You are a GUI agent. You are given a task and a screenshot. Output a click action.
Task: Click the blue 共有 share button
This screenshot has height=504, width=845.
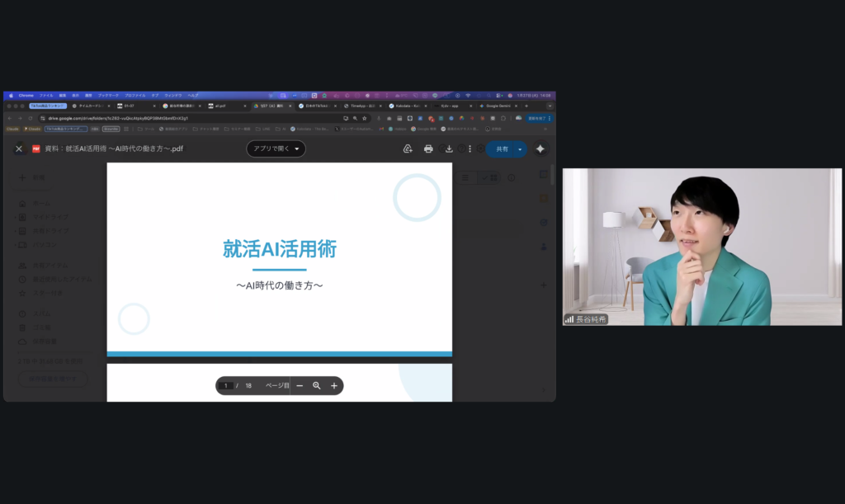(x=501, y=148)
